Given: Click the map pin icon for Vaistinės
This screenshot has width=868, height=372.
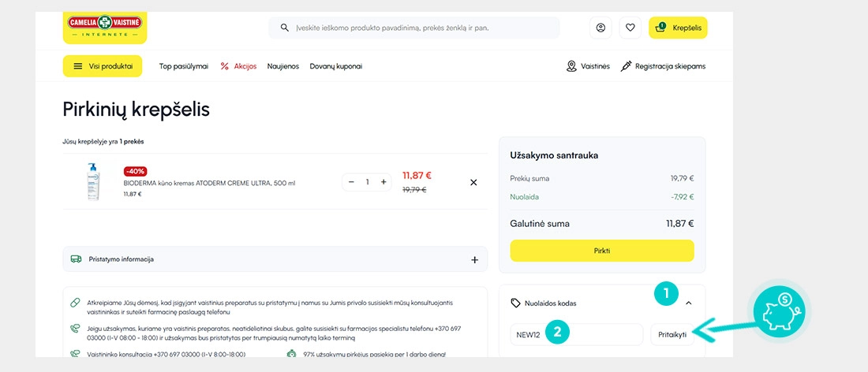Looking at the screenshot, I should [x=572, y=66].
